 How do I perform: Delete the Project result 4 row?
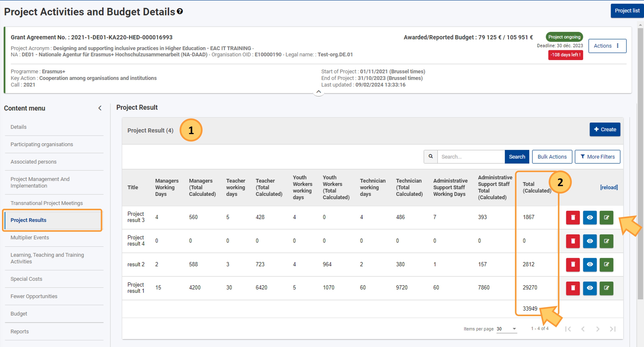(573, 241)
